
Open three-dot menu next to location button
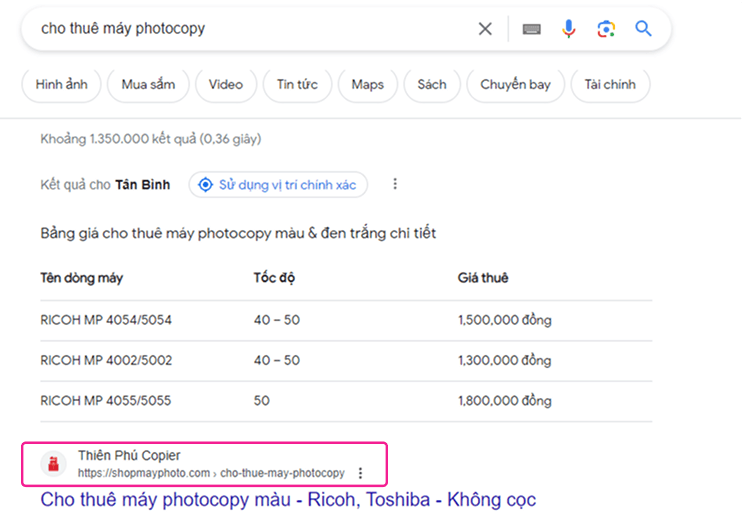[395, 184]
